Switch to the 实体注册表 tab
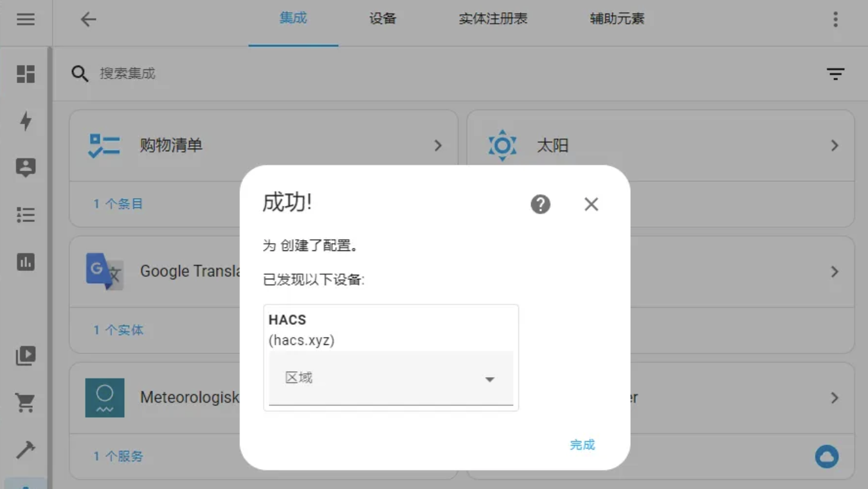Viewport: 868px width, 489px height. (493, 19)
